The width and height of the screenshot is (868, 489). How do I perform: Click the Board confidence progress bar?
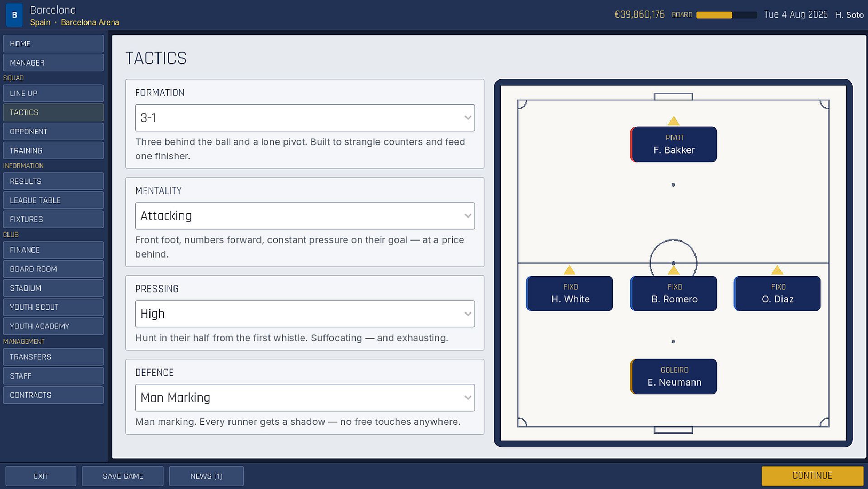point(726,15)
